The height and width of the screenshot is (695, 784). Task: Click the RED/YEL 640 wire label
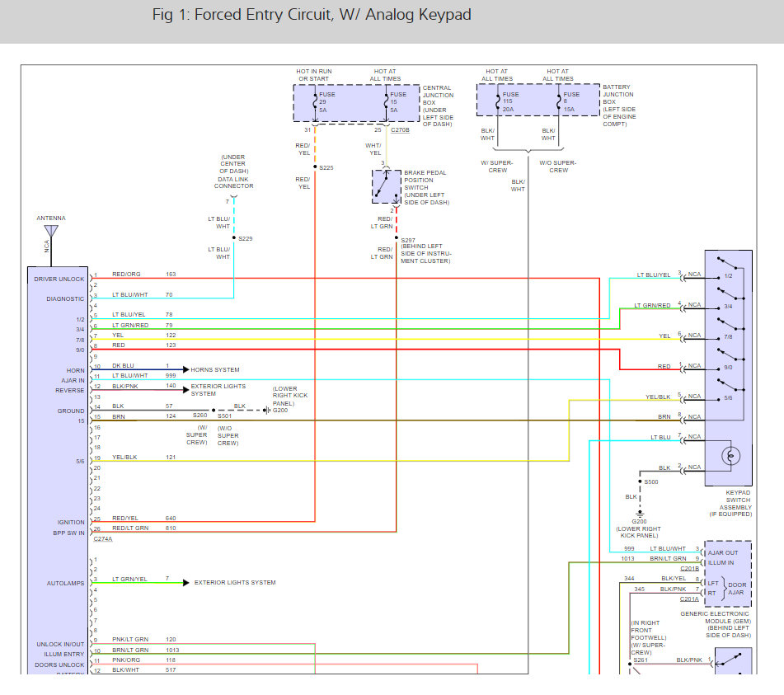pos(144,518)
